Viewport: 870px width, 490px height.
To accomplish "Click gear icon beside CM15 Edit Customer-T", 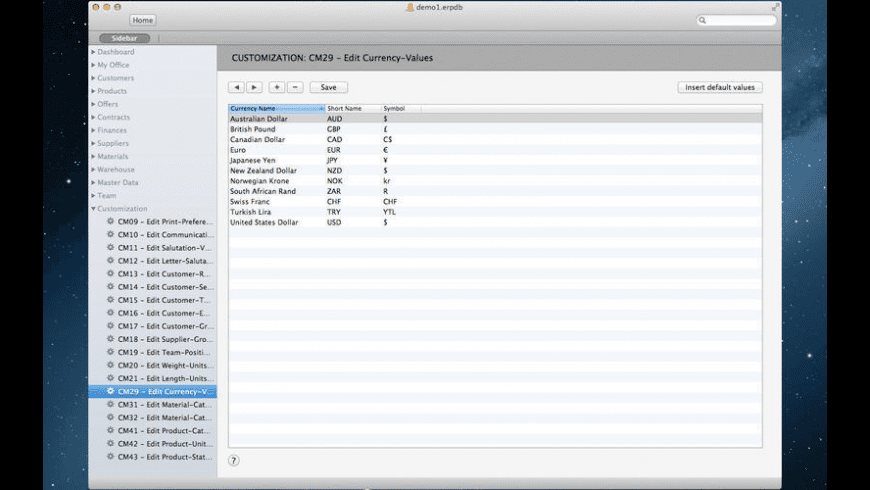I will tap(110, 300).
